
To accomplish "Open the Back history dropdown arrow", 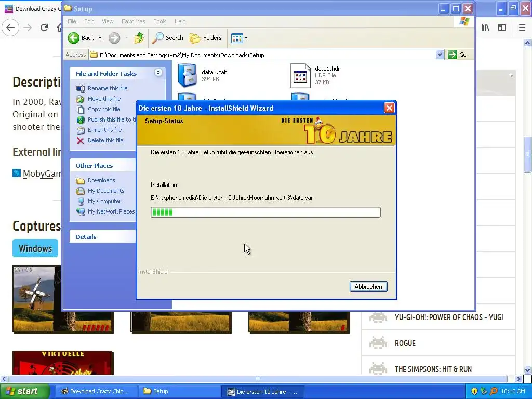I will click(100, 38).
